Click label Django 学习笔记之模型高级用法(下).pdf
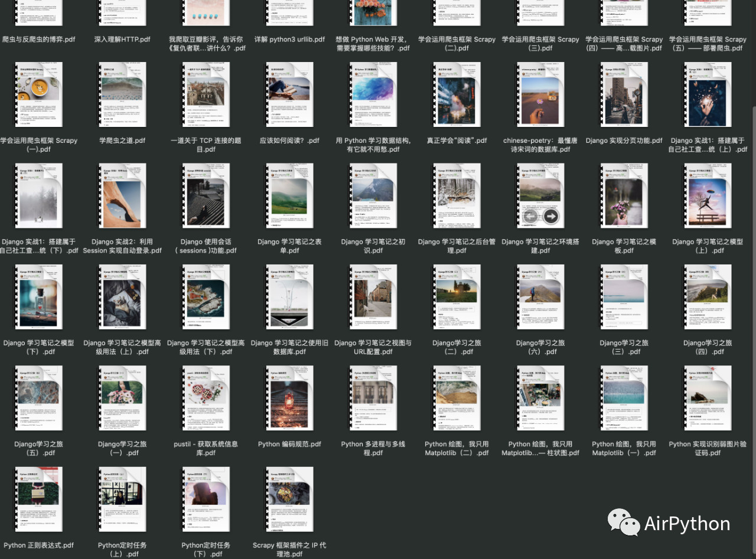The width and height of the screenshot is (756, 559). 206,347
